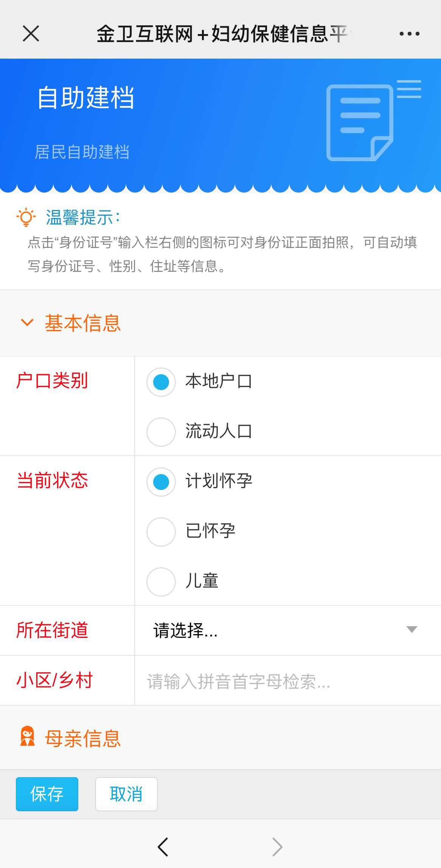Click the 小区/乡村 search input field
Viewport: 441px width, 868px height.
[x=287, y=681]
